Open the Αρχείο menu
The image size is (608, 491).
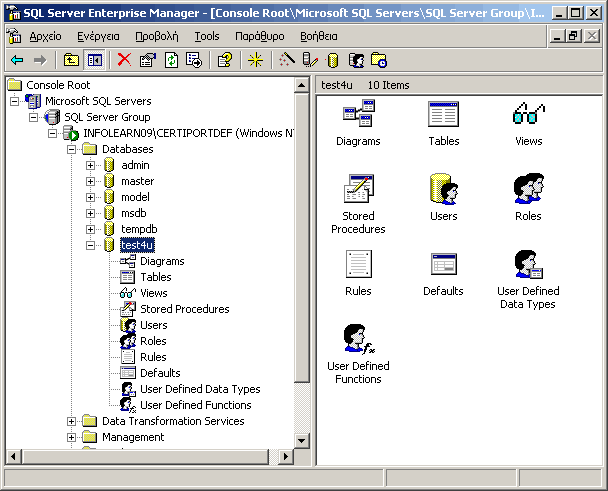click(x=45, y=36)
